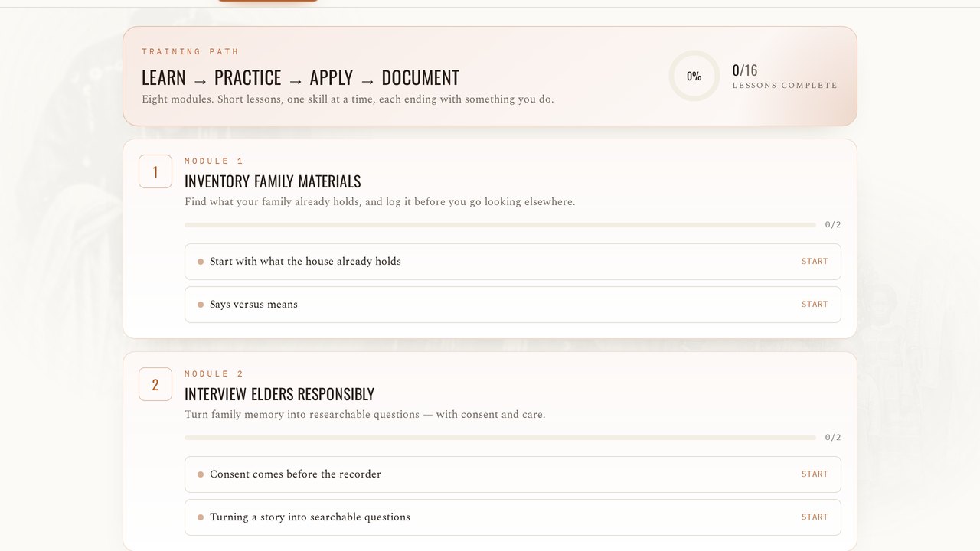980x551 pixels.
Task: Click the "Module 1" label
Action: pos(214,161)
